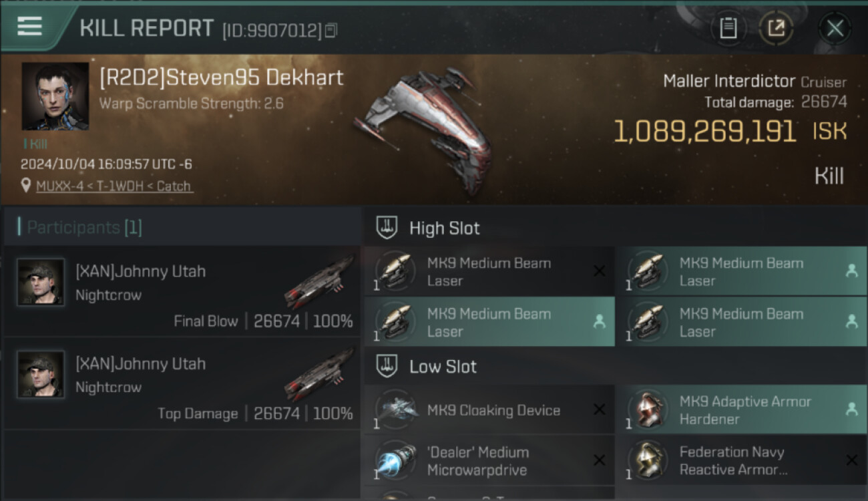This screenshot has width=868, height=501.
Task: Select the Federation Navy Reactive Armor icon
Action: pos(648,461)
